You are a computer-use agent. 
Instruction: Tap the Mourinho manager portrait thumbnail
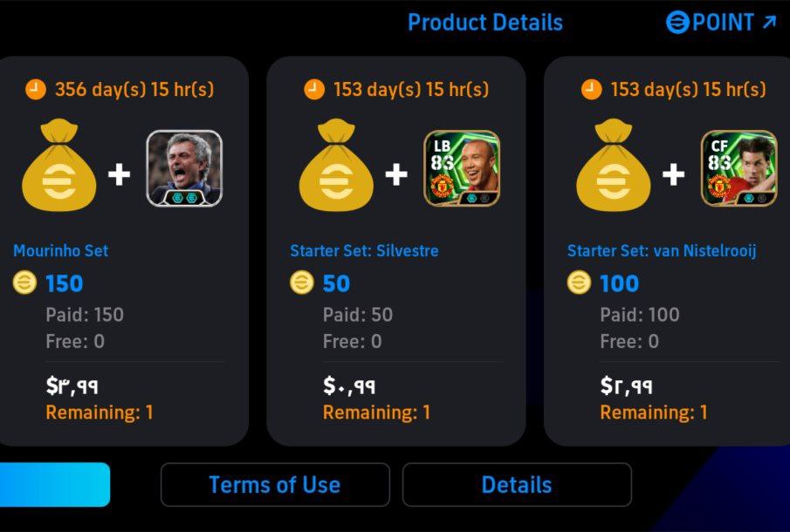click(184, 168)
